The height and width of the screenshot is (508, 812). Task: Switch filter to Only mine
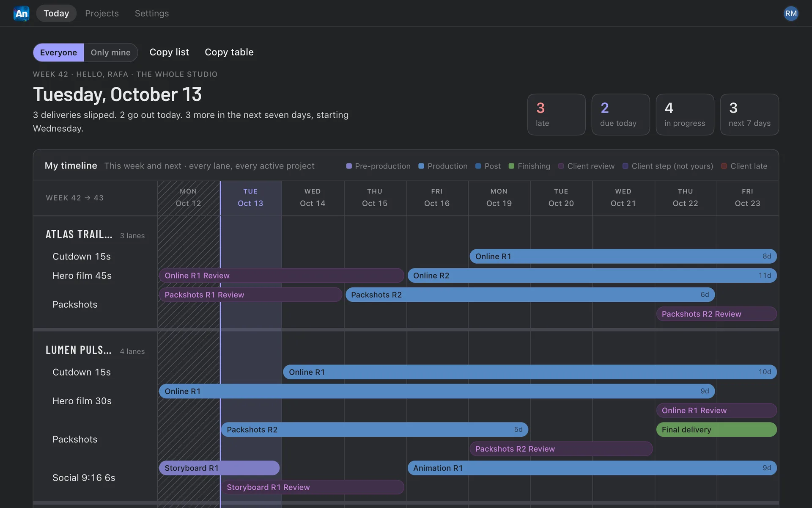[x=110, y=52]
